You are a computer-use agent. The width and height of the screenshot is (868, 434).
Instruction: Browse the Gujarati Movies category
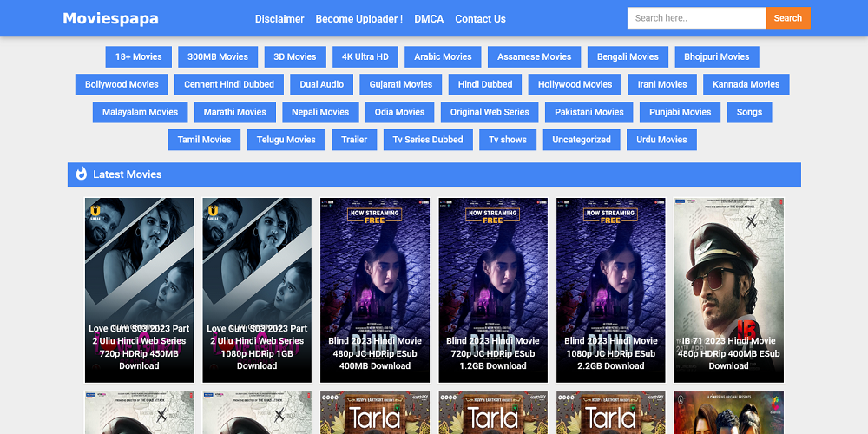click(x=401, y=84)
